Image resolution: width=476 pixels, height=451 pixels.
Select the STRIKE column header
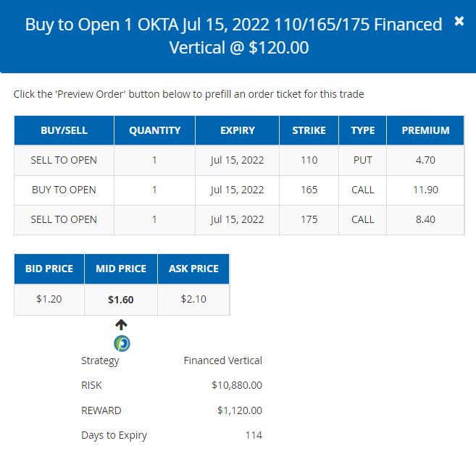click(309, 130)
